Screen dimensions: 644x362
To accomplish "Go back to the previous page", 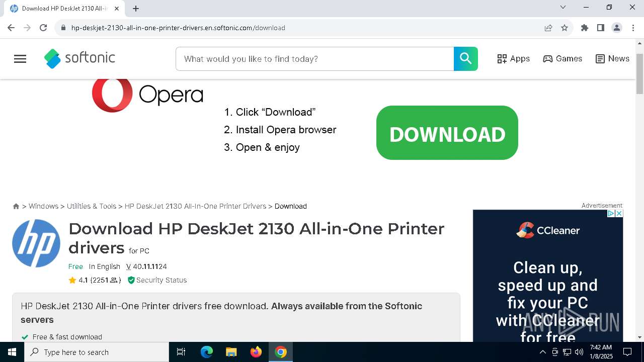I will pyautogui.click(x=11, y=28).
